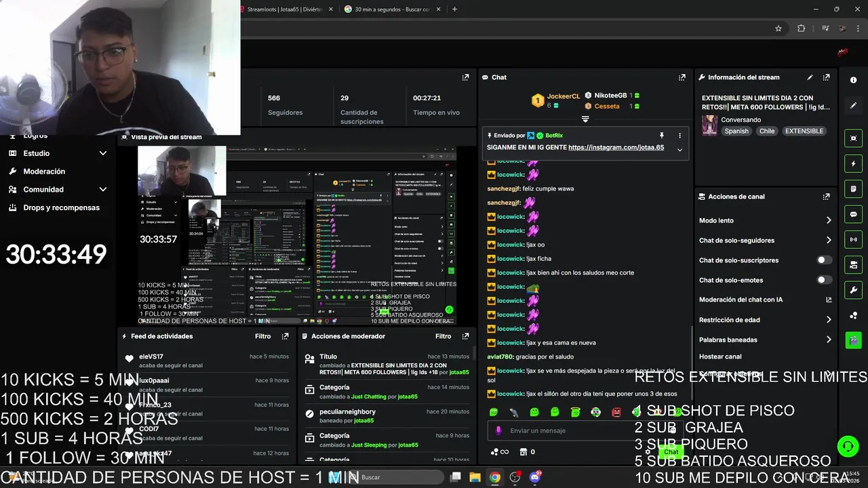Viewport: 868px width, 488px height.
Task: Toggle the moderator actions note icon in sidebar
Action: tap(853, 188)
